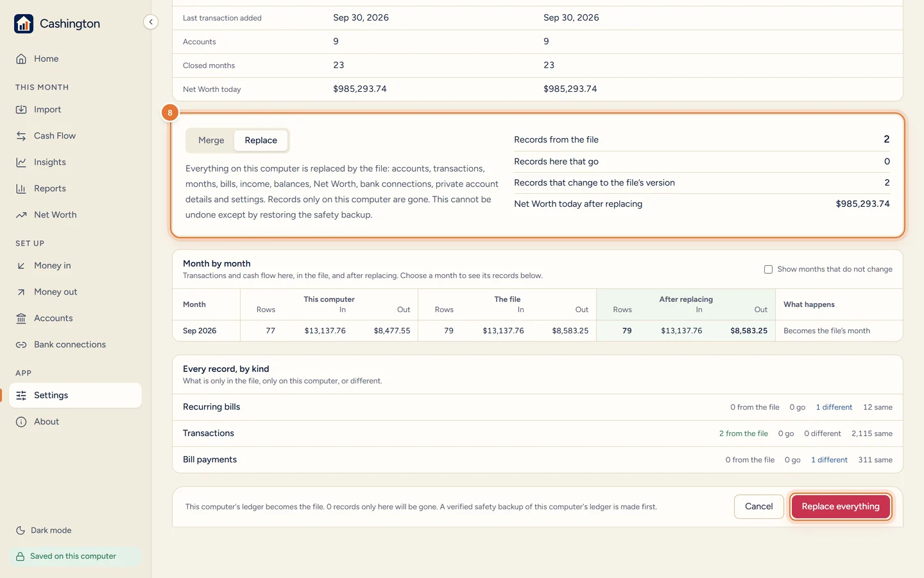Screen dimensions: 924x578
Task: Open the 2 from the file Transactions link
Action: tap(743, 434)
